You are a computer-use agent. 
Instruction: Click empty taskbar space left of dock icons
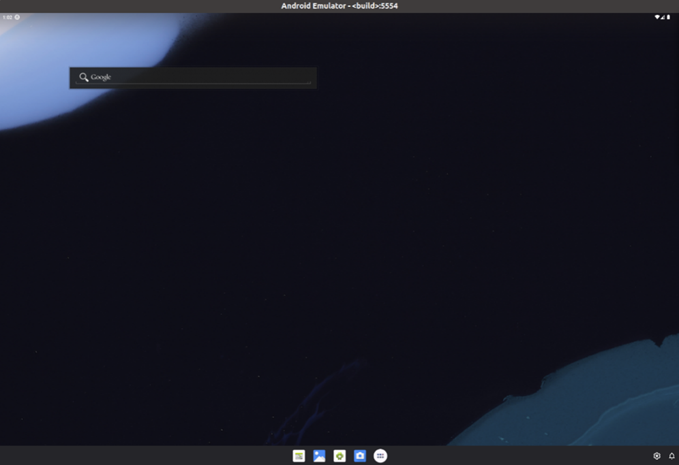tap(150, 456)
